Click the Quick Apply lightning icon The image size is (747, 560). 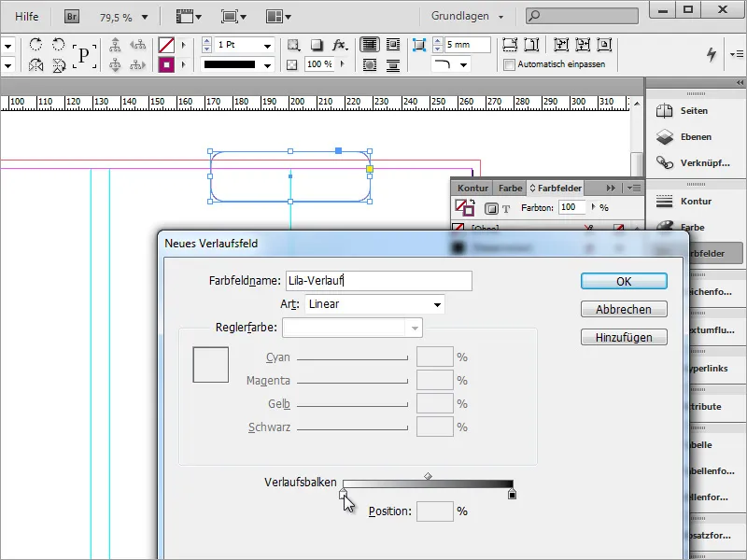pos(712,54)
